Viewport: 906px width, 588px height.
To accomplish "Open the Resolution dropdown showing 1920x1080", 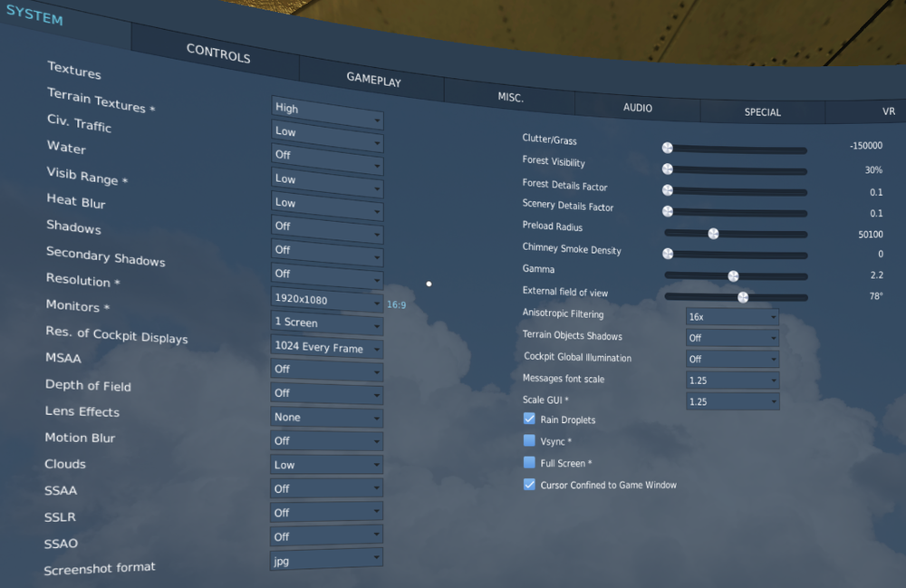I will point(326,300).
